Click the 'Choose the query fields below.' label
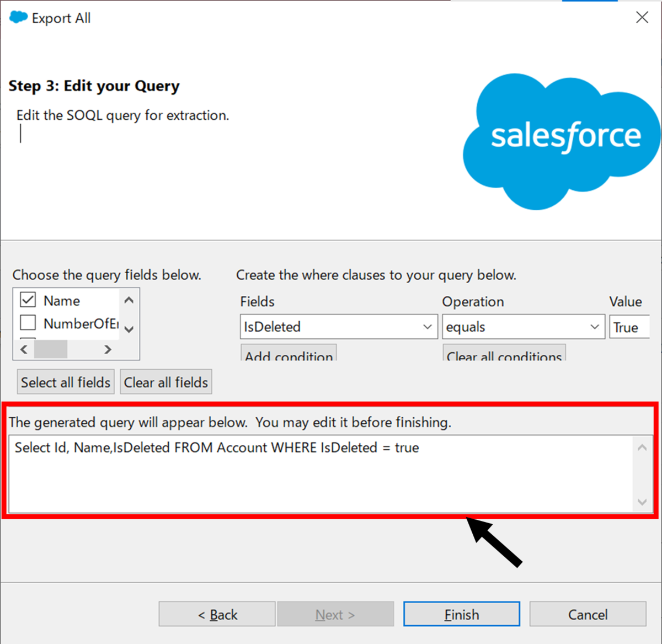This screenshot has height=644, width=662. tap(107, 275)
